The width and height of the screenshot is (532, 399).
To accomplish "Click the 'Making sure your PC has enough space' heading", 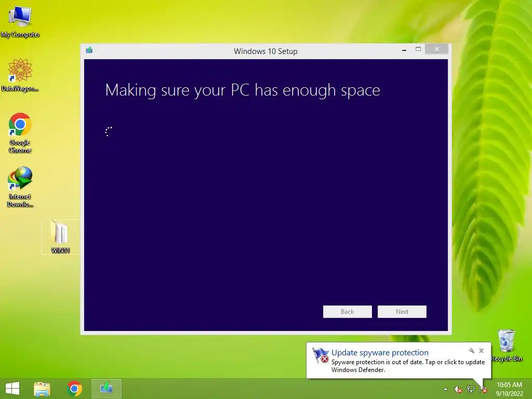I will pyautogui.click(x=243, y=90).
